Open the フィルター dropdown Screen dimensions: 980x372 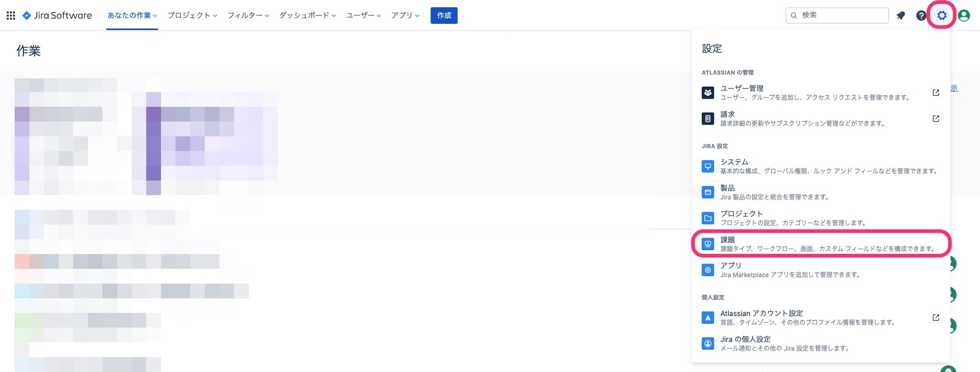tap(247, 16)
